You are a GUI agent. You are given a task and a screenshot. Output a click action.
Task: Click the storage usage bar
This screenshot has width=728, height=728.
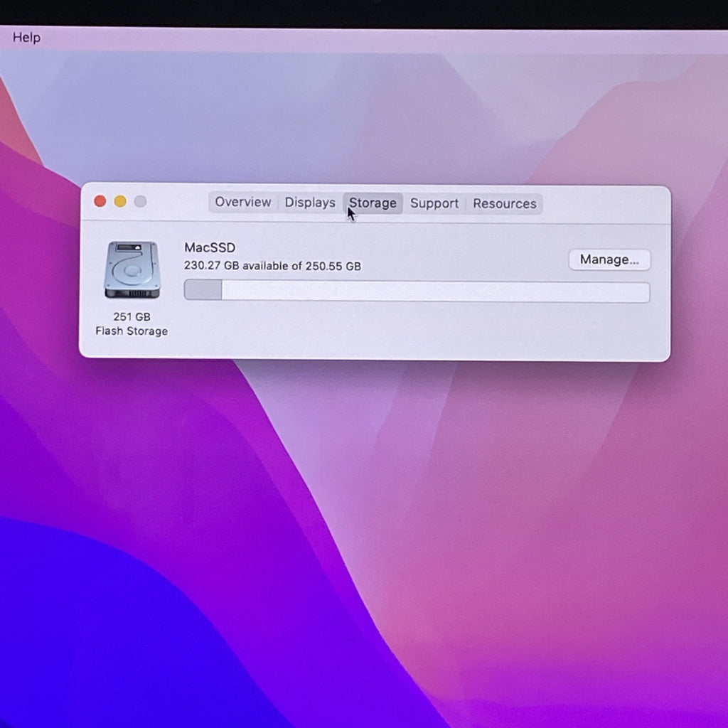pyautogui.click(x=417, y=291)
